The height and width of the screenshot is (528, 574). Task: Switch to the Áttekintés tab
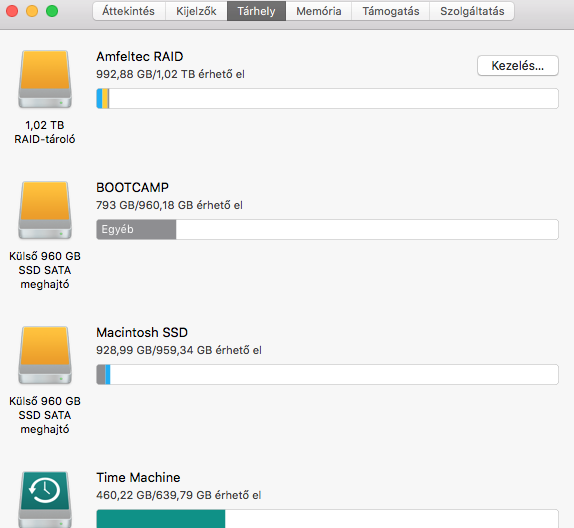(129, 11)
